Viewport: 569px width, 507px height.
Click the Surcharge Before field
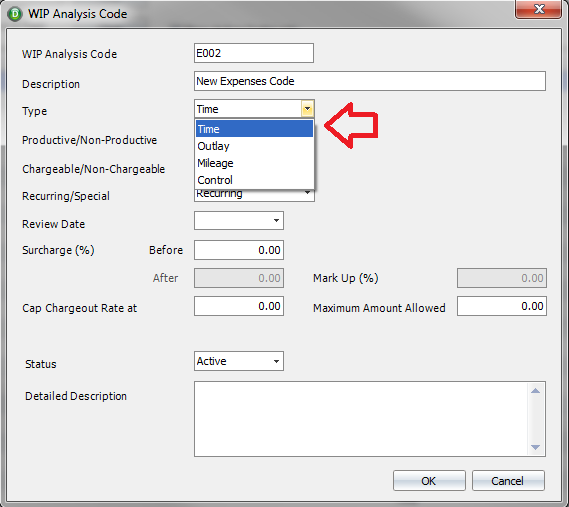pyautogui.click(x=239, y=250)
